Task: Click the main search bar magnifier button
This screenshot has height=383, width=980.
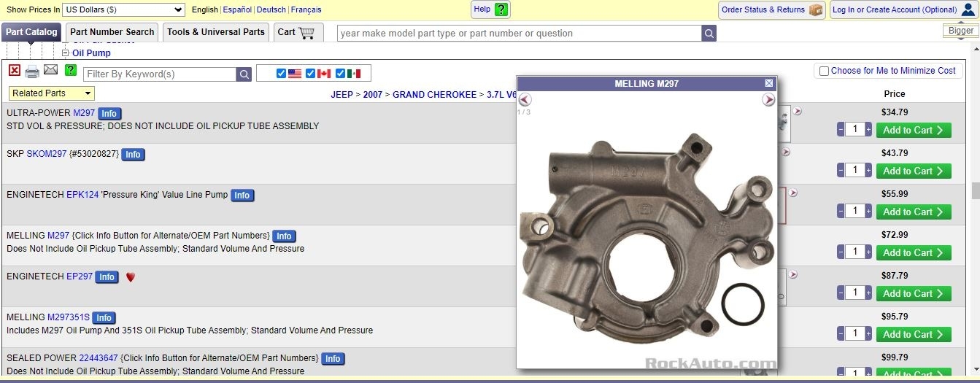Action: pyautogui.click(x=709, y=34)
